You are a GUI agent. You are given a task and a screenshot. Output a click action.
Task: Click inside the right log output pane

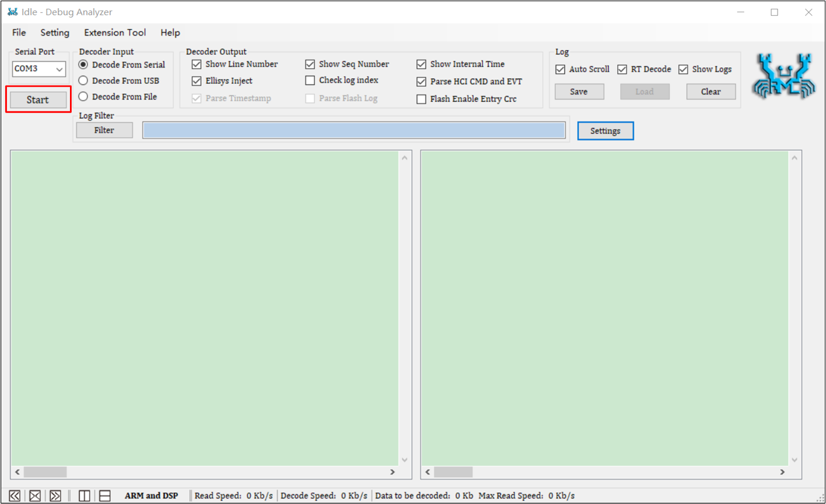[604, 308]
